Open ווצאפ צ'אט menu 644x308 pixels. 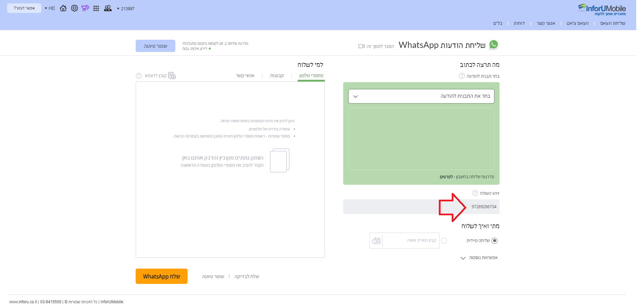coord(578,23)
